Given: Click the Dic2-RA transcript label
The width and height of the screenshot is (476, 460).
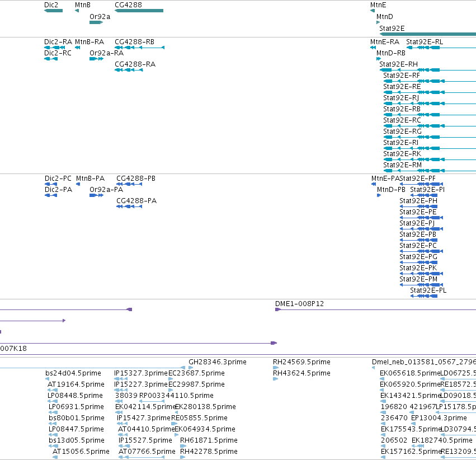Looking at the screenshot, I should [58, 42].
